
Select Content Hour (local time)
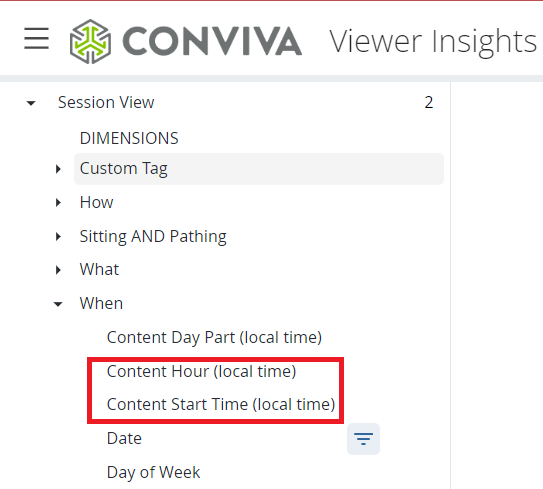click(202, 371)
